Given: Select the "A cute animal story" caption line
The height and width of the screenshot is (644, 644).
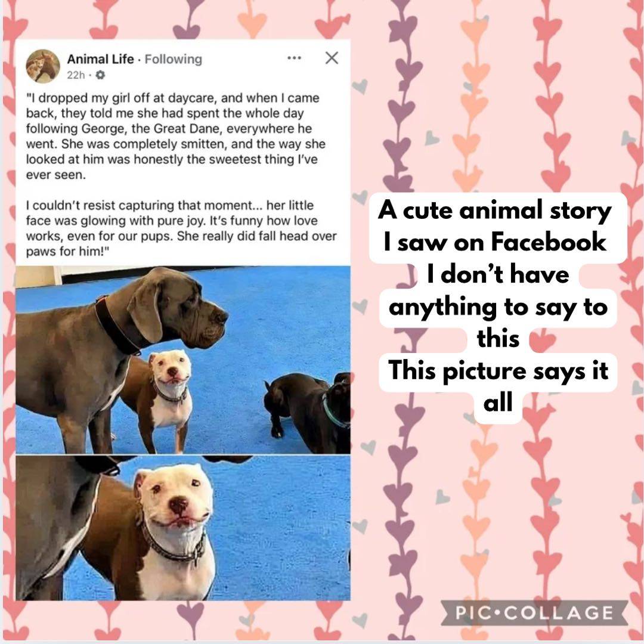Looking at the screenshot, I should point(495,210).
